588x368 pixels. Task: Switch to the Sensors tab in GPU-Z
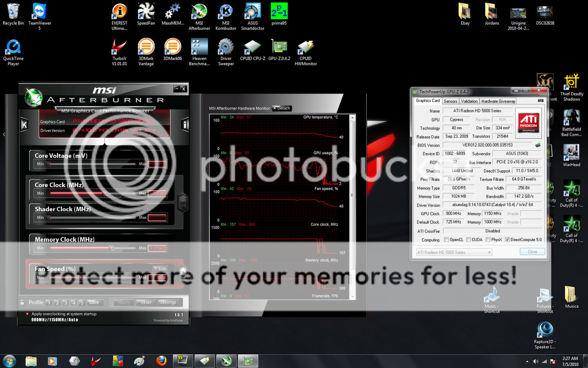point(450,101)
